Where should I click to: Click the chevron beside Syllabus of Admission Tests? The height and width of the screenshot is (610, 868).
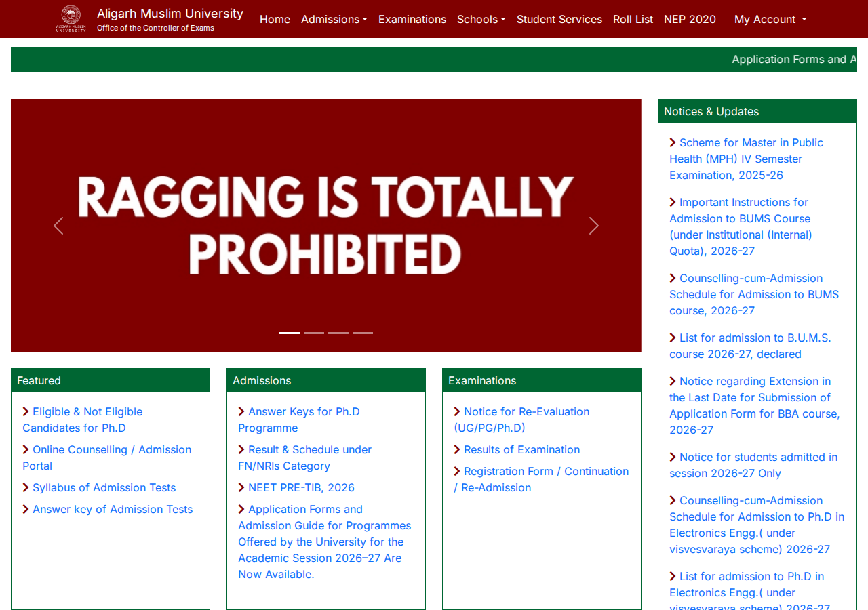[26, 487]
